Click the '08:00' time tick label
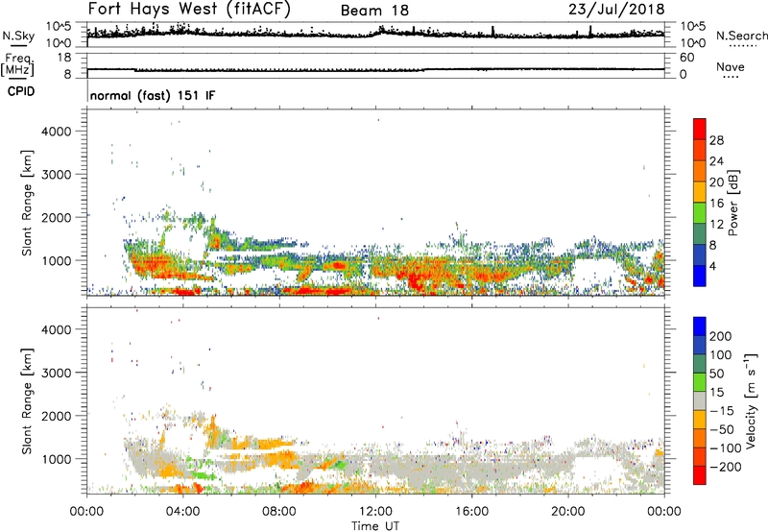This screenshot has height=532, width=768. point(279,512)
